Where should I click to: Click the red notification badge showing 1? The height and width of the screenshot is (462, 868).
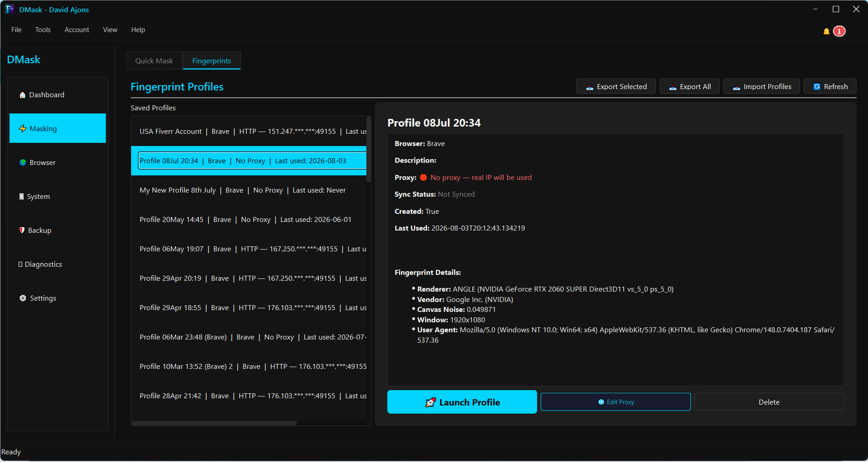(x=839, y=31)
